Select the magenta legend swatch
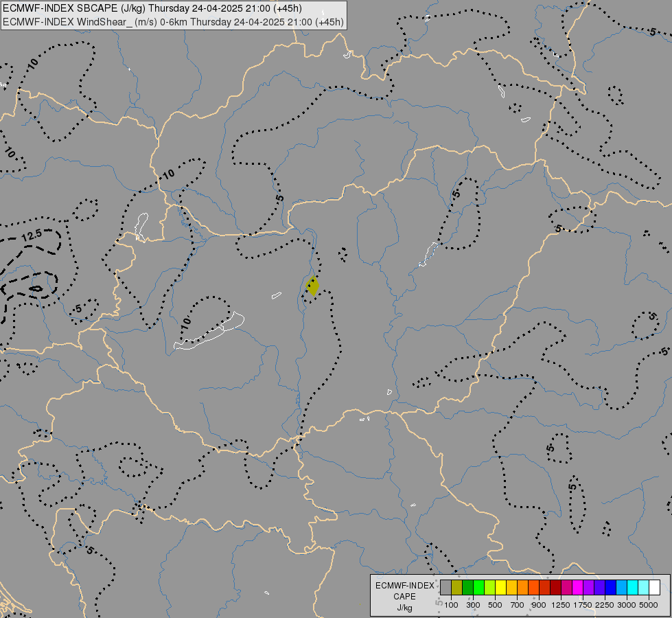This screenshot has width=672, height=618. point(578,588)
